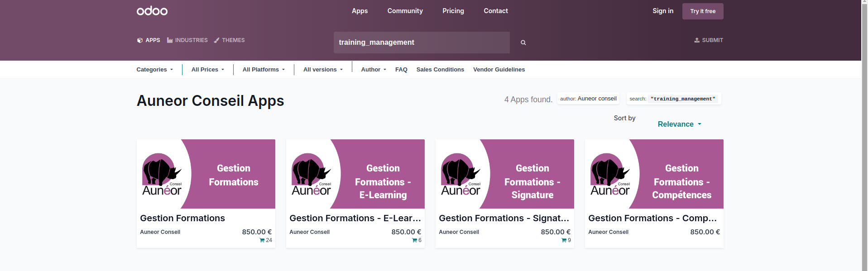Open Gestion Formations - Signature app thumbnail
The width and height of the screenshot is (868, 271).
[x=504, y=174]
